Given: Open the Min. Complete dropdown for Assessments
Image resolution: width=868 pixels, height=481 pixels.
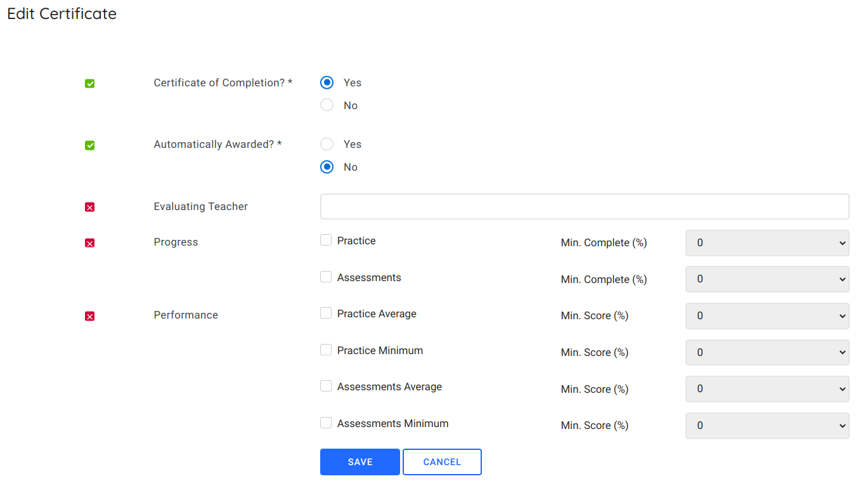Looking at the screenshot, I should click(x=767, y=279).
